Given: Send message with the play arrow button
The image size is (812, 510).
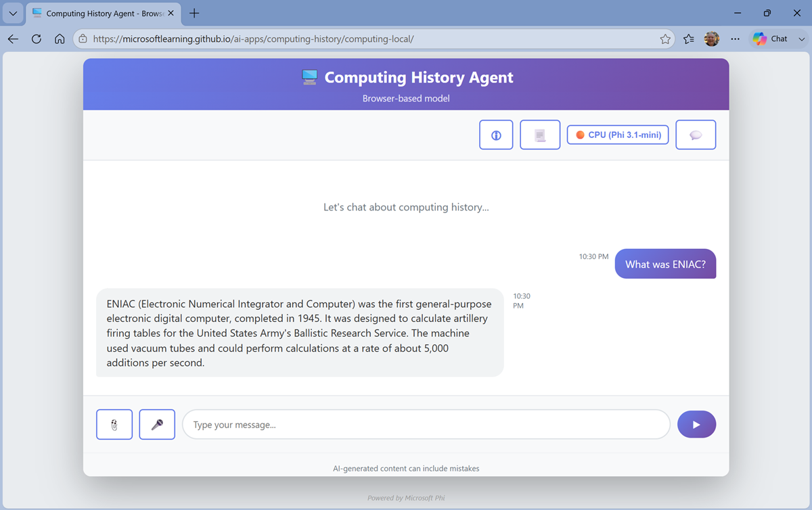Looking at the screenshot, I should (696, 425).
